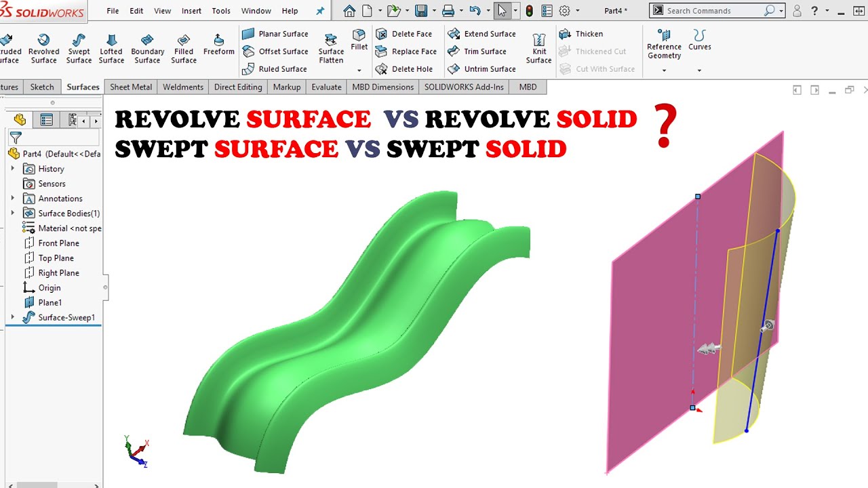
Task: Click the Trim Surface tool
Action: (x=477, y=52)
